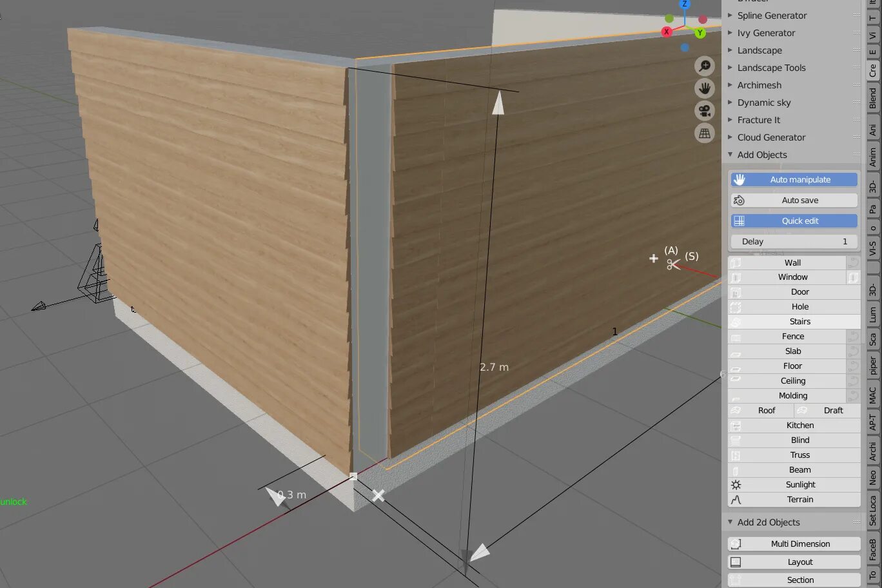Click the 2.7 m height arrow handle at wall top
882x588 pixels.
[x=498, y=103]
